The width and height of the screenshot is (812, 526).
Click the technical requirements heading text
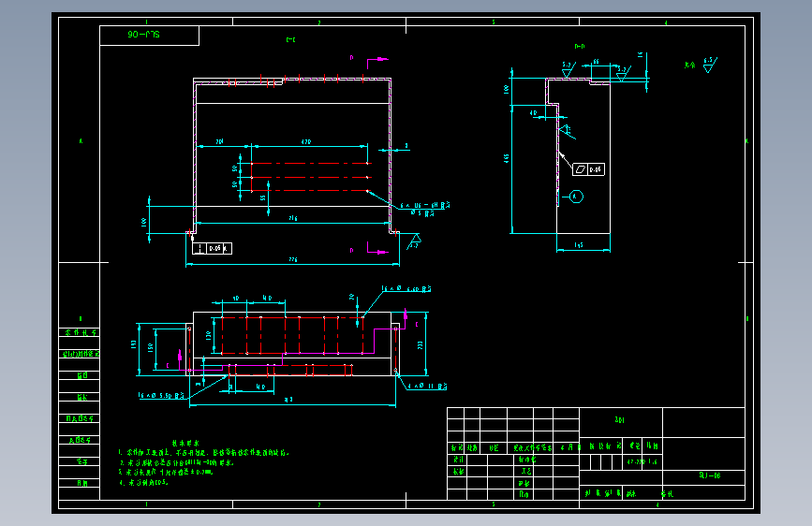[x=186, y=443]
